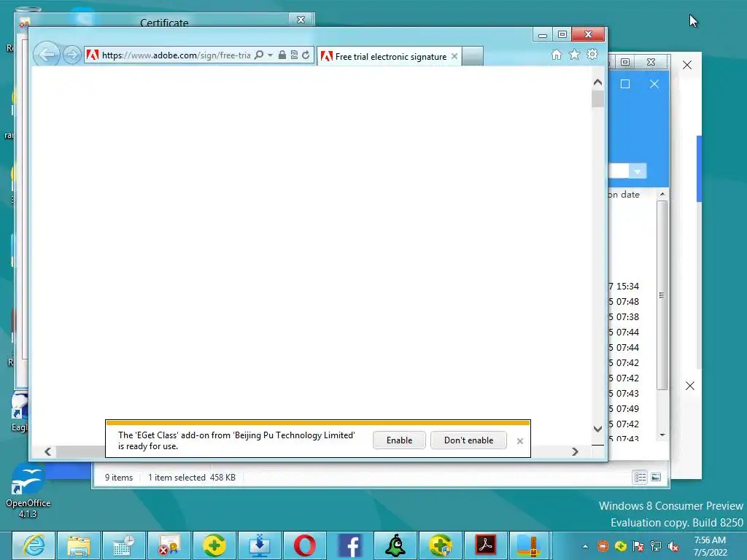Switch file window to details view icon

click(640, 477)
